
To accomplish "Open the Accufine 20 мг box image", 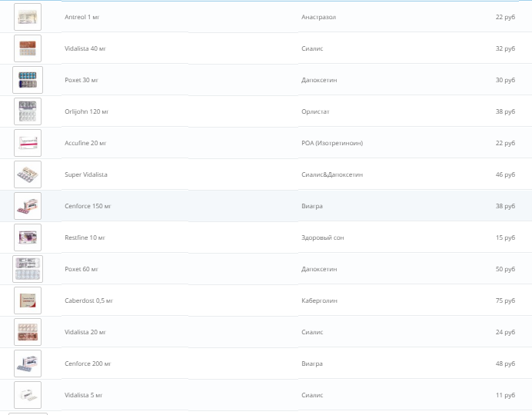I will coord(28,143).
